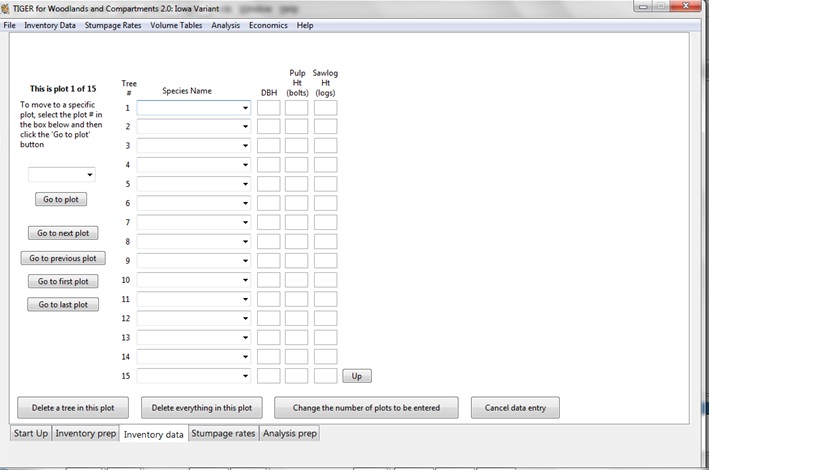The image size is (819, 470).
Task: Click Go to last plot button
Action: point(63,305)
